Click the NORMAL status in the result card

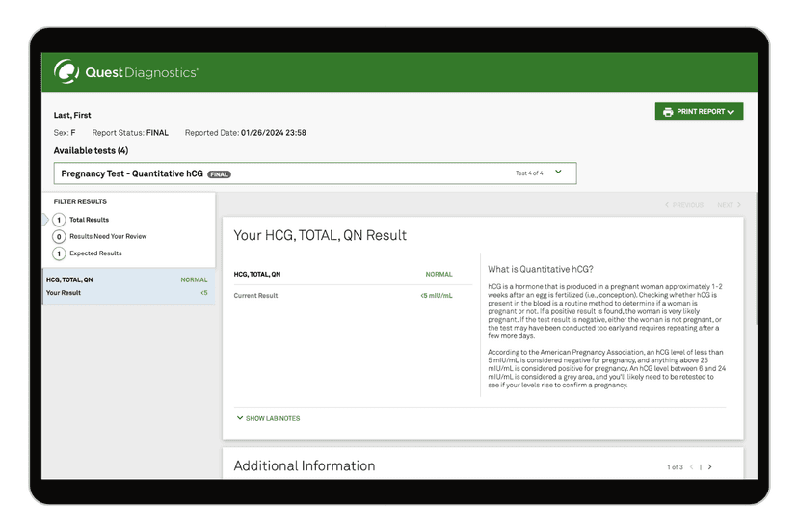click(439, 275)
